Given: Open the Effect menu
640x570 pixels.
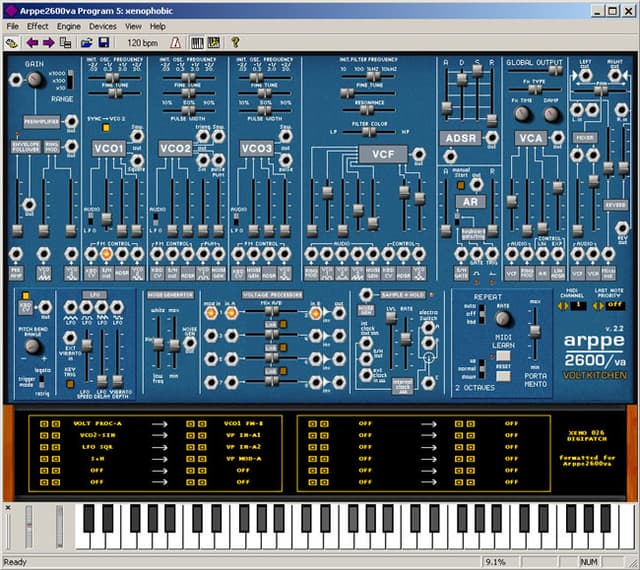Looking at the screenshot, I should [x=38, y=25].
